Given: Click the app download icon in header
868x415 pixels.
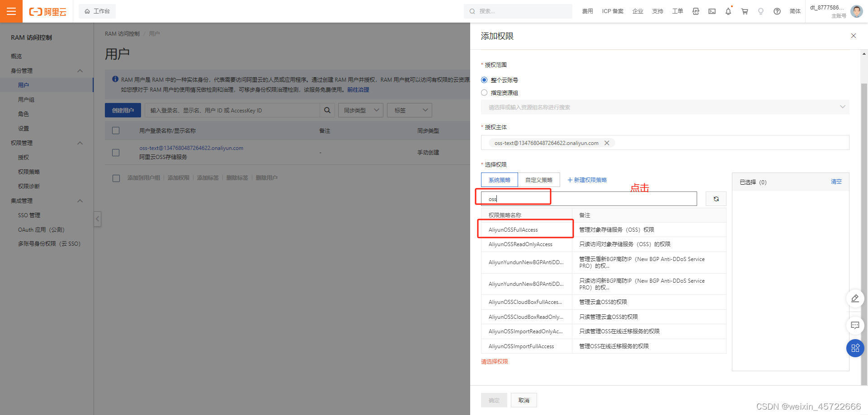Looking at the screenshot, I should coord(696,11).
